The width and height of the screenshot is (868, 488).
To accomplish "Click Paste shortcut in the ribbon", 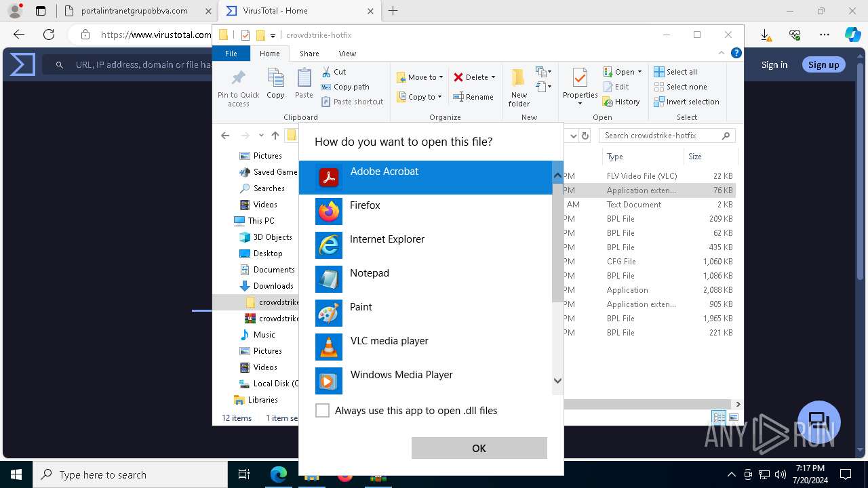I will [x=353, y=102].
